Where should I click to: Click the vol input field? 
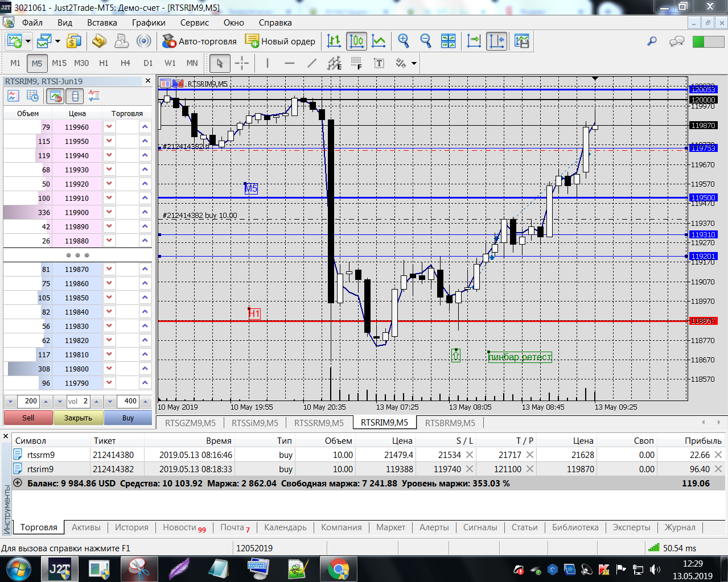pos(79,401)
